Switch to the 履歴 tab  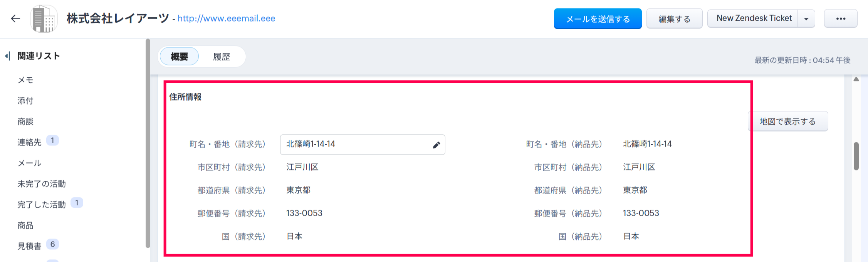(x=222, y=57)
